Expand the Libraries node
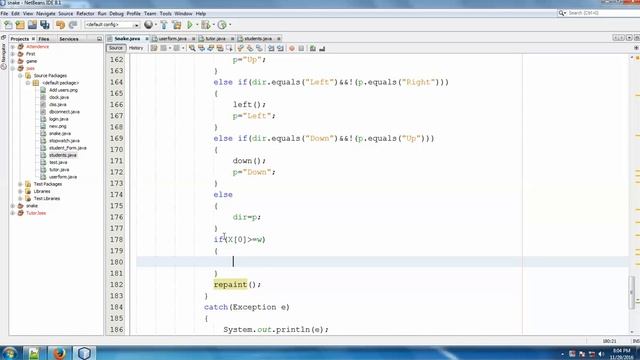This screenshot has height=360, width=640. 20,191
